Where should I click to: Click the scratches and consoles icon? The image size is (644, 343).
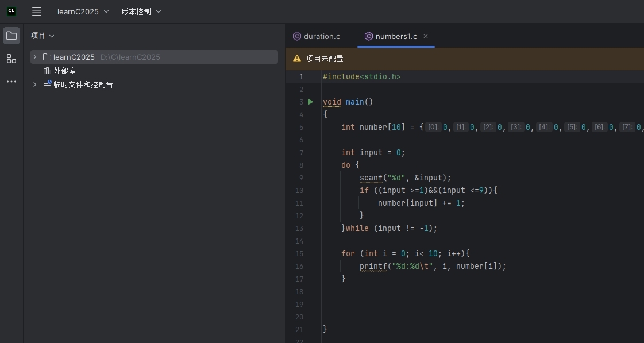click(47, 84)
